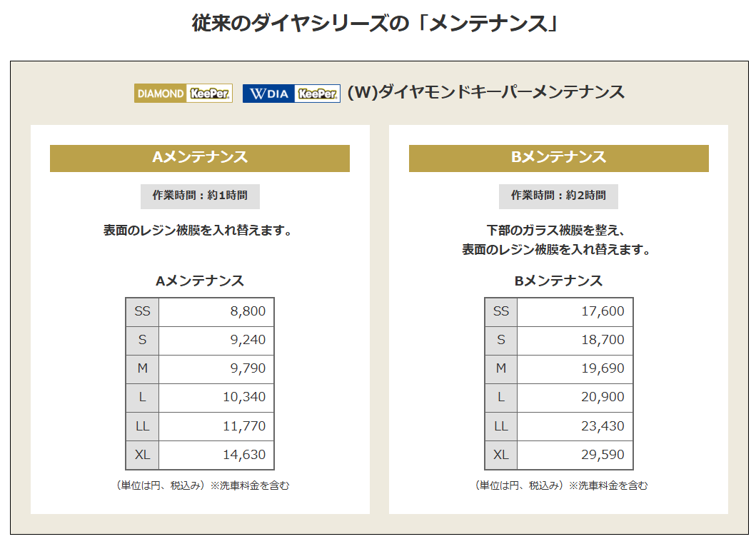Select the Aメンテナンス gold header

[200, 158]
